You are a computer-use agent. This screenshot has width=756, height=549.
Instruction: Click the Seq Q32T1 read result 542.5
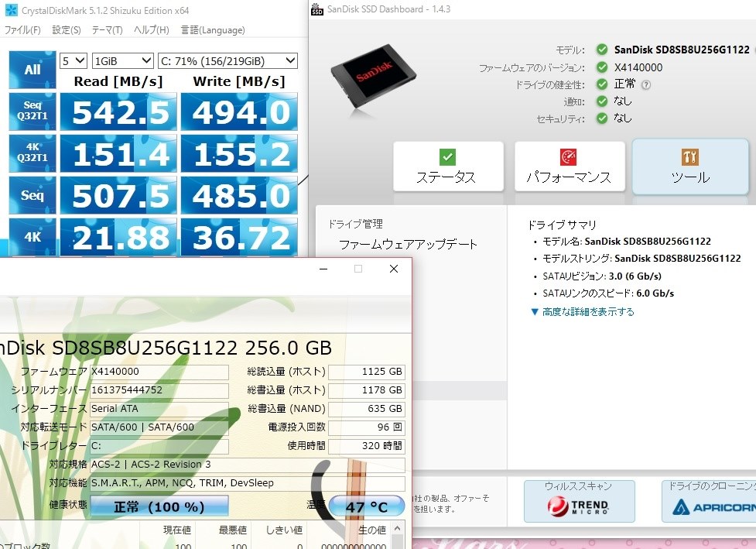(118, 112)
